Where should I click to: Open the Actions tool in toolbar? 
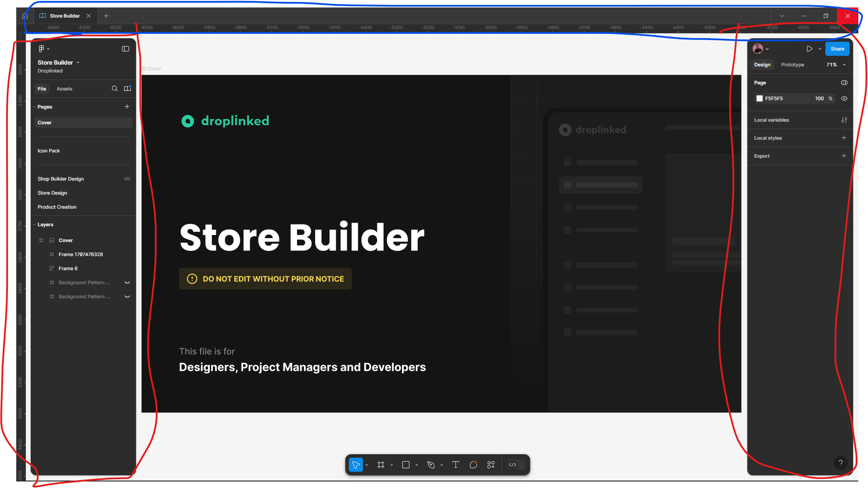[491, 465]
